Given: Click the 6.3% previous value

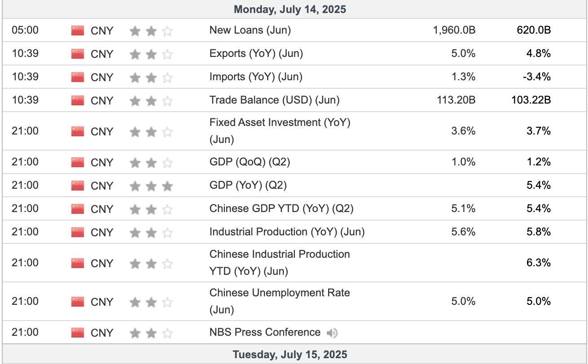Looking at the screenshot, I should 538,263.
